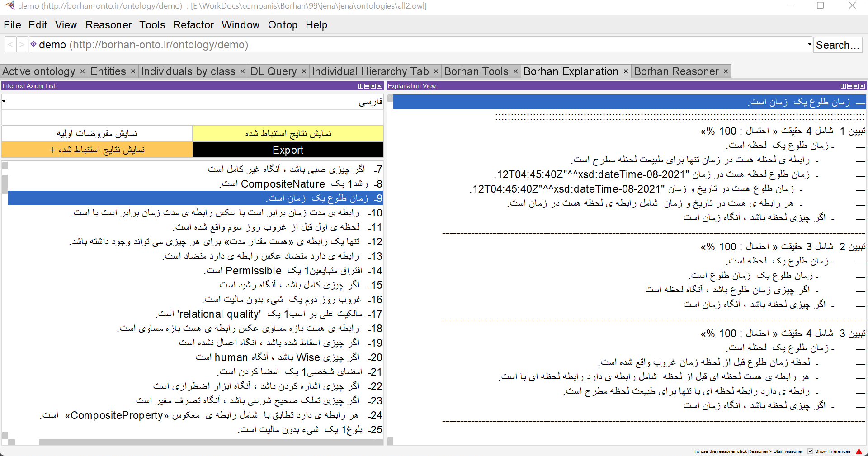Switch to the DL Query tab
The image size is (868, 456).
point(273,71)
